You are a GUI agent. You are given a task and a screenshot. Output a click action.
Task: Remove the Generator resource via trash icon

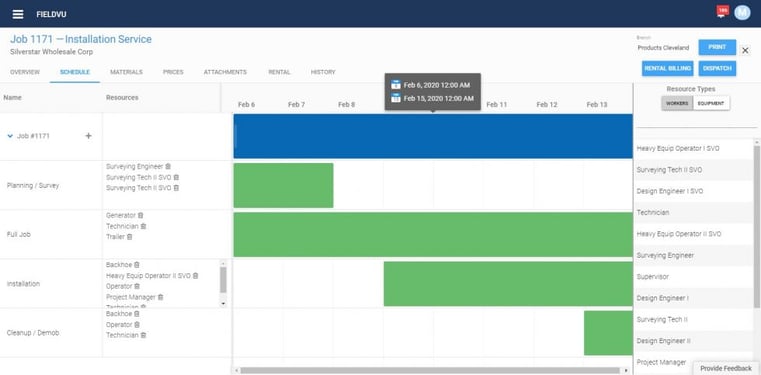(140, 215)
